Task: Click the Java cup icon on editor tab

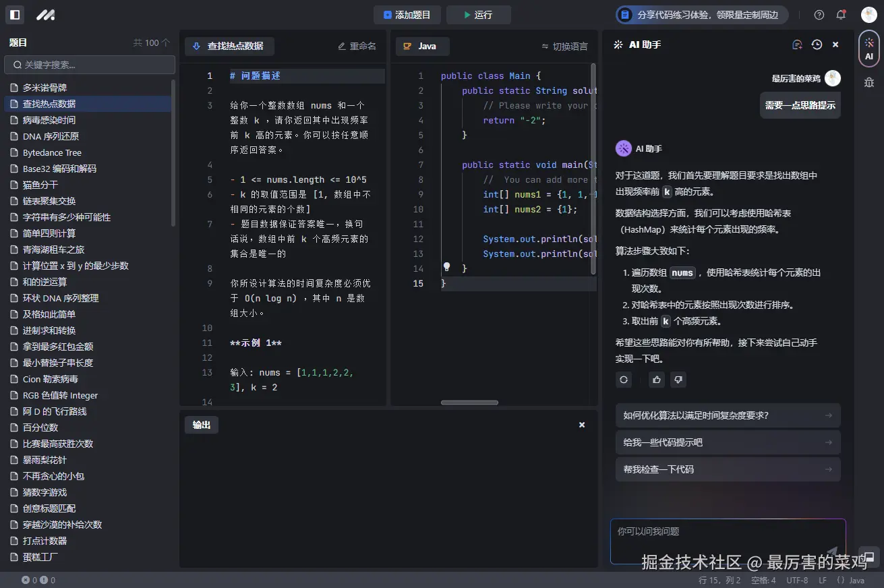Action: tap(407, 46)
